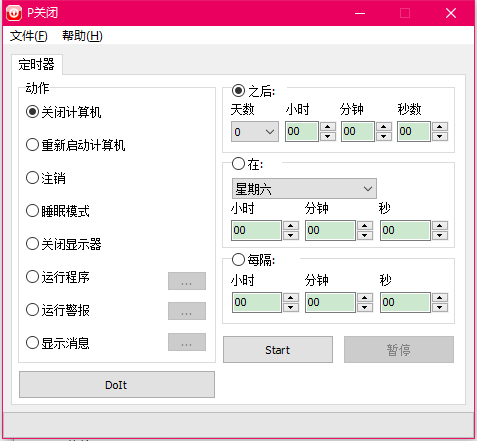Choose the 注销 action
The height and width of the screenshot is (441, 477).
[46, 178]
